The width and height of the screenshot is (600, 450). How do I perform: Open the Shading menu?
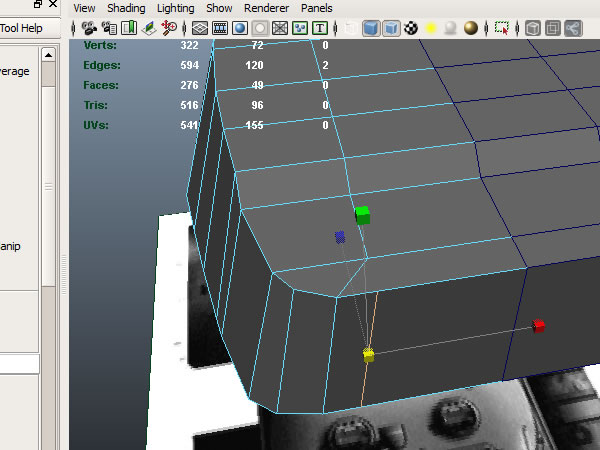pyautogui.click(x=126, y=8)
